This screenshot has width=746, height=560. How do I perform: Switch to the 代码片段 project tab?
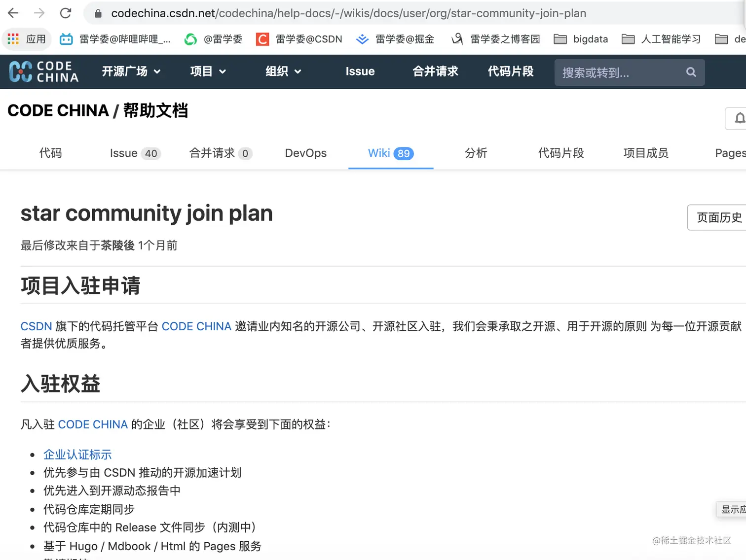pyautogui.click(x=561, y=153)
